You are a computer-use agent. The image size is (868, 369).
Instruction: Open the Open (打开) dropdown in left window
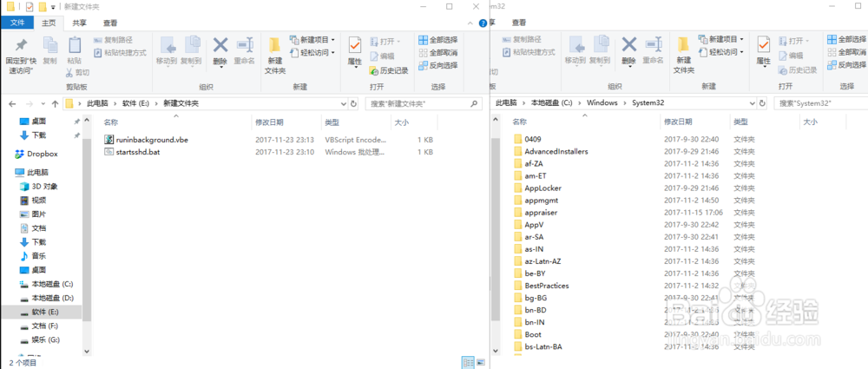click(385, 42)
